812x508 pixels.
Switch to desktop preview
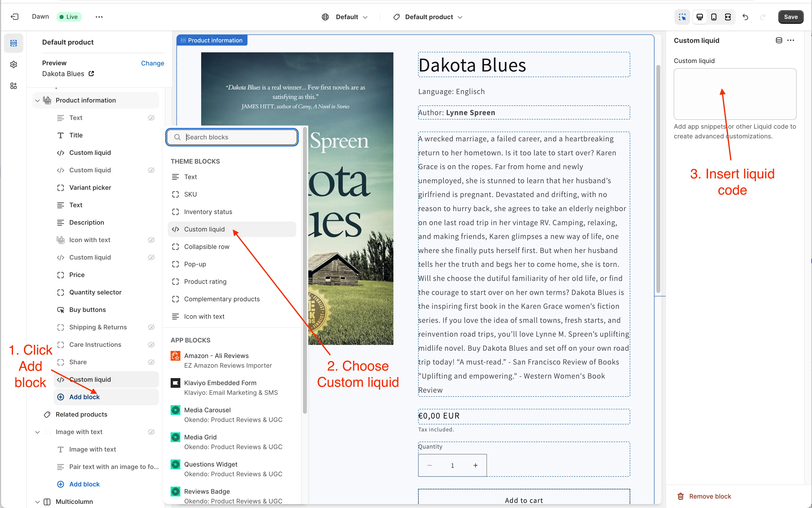(x=699, y=16)
